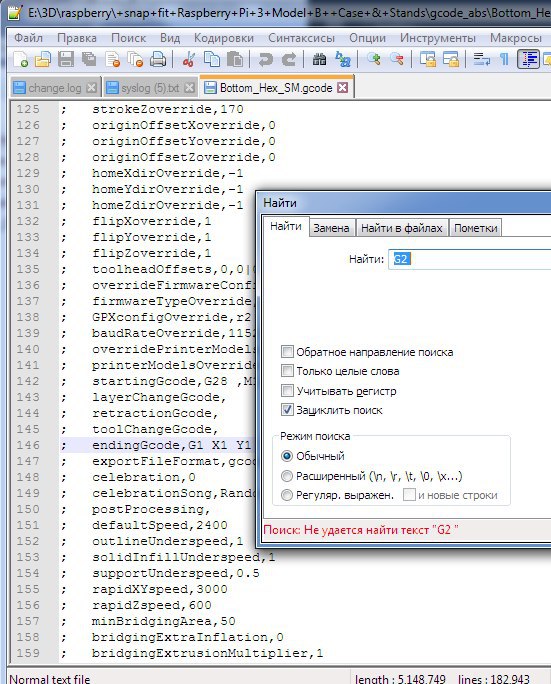This screenshot has height=684, width=551.
Task: Switch to Найти в файлах tab
Action: coord(401,228)
